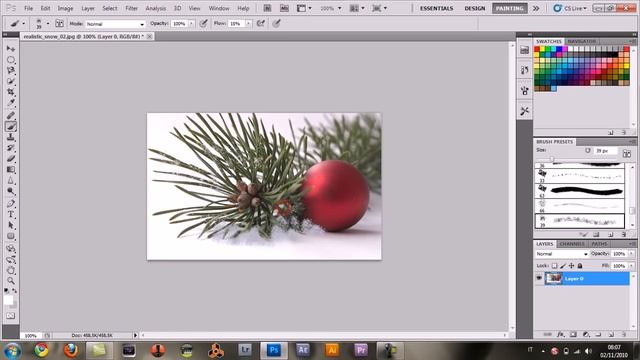Click the foreground color swatch
Viewport: 640px width, 360px height.
(8, 300)
